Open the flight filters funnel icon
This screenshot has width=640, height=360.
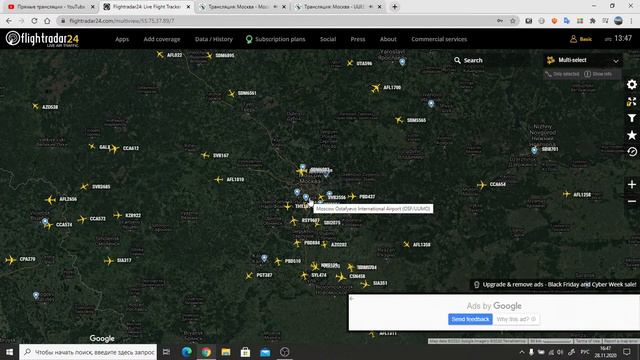pos(631,118)
